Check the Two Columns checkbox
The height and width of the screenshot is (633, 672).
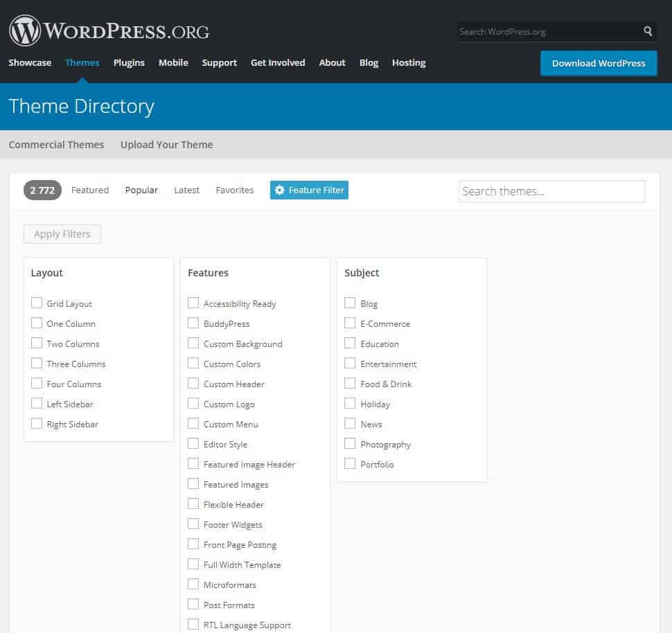(x=37, y=344)
